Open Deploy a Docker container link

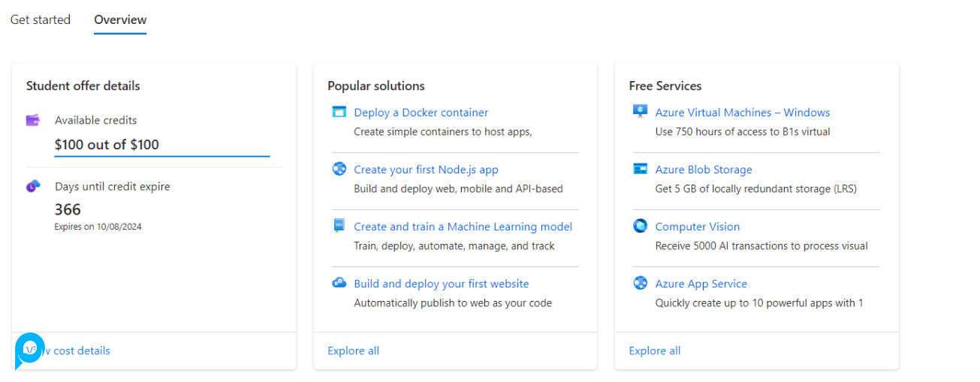[421, 113]
